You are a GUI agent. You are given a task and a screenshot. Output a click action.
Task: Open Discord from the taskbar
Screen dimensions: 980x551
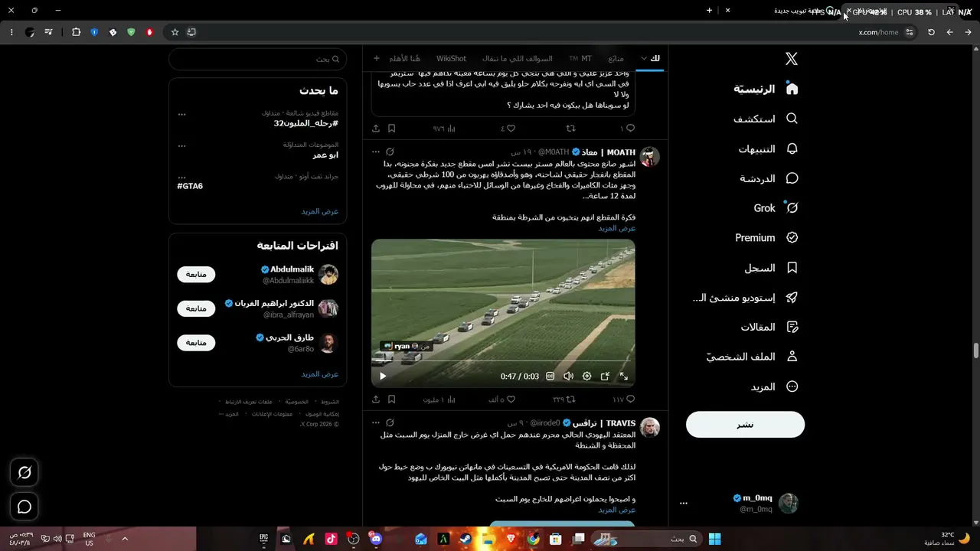pos(375,539)
